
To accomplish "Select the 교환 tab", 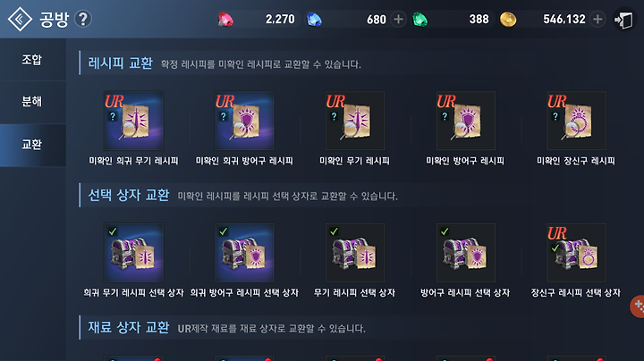I will [32, 145].
